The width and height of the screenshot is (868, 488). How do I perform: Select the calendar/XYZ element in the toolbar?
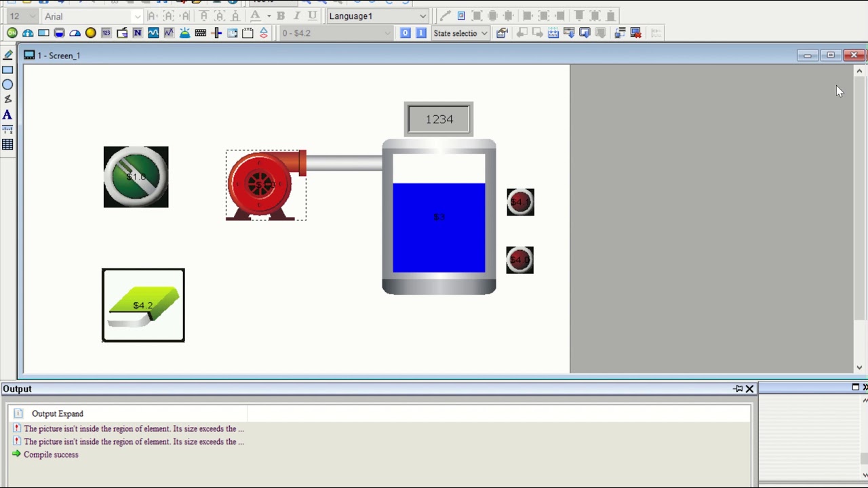pyautogui.click(x=248, y=33)
